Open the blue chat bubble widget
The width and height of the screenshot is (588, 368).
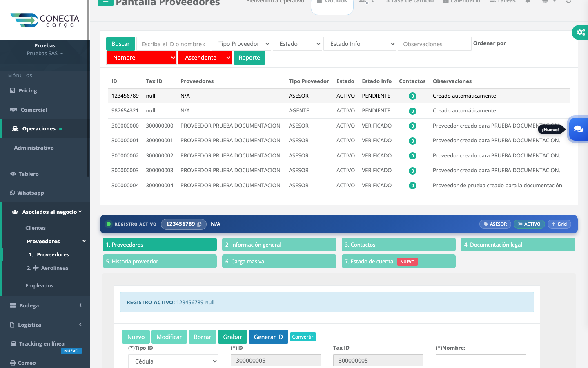coord(578,129)
